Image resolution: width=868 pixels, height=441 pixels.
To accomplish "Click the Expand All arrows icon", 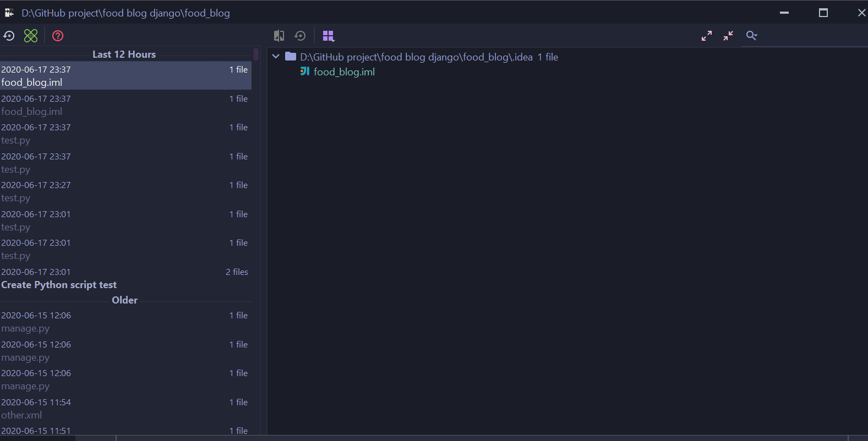I will point(707,36).
